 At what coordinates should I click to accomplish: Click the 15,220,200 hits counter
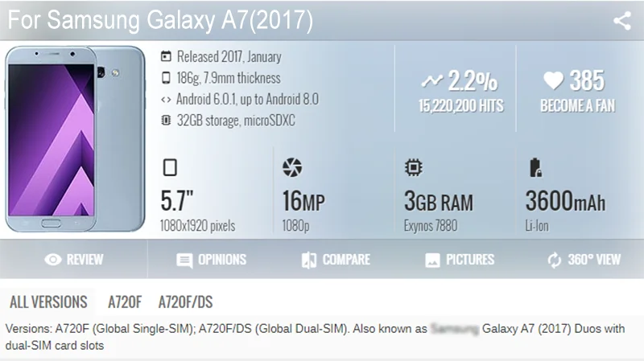(460, 106)
